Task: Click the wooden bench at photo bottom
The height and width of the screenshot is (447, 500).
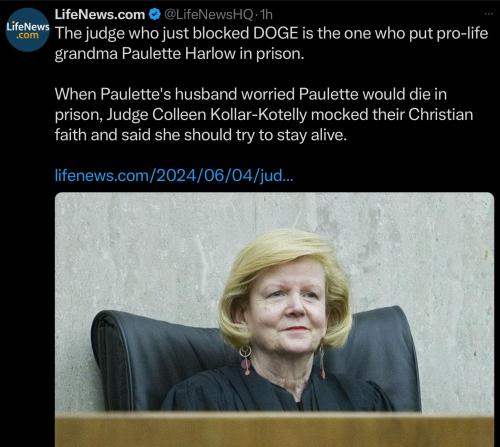Action: click(x=274, y=431)
